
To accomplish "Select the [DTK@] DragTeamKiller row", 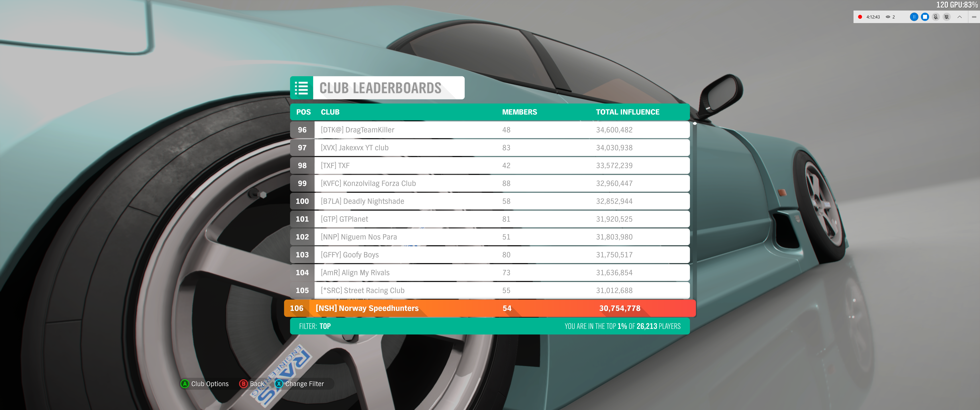I will point(490,130).
